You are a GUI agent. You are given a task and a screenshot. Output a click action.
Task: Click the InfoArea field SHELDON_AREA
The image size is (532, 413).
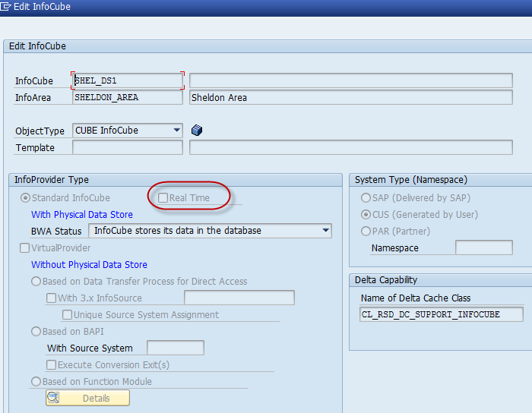(128, 98)
